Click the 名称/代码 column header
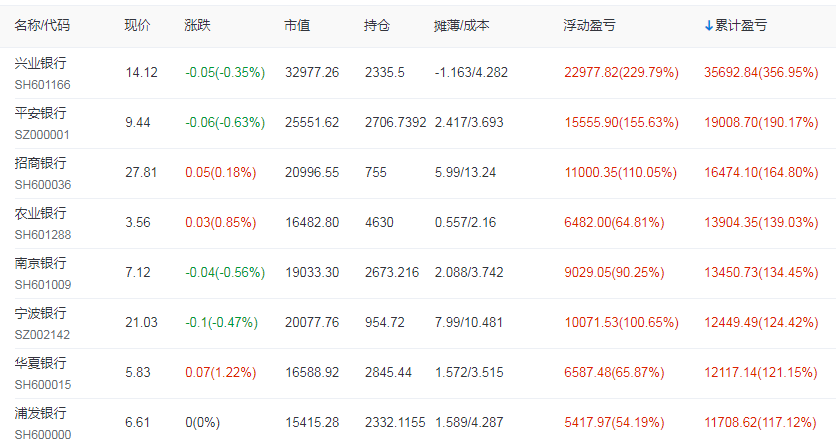 (x=42, y=25)
